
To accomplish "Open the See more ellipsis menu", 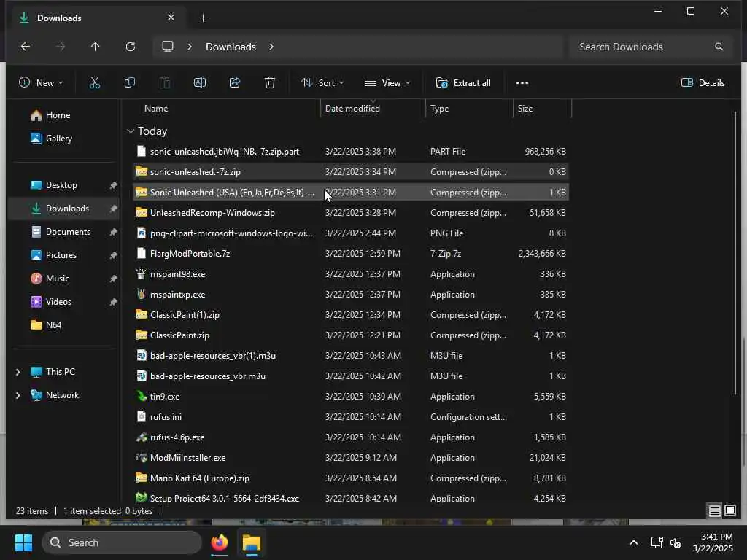I will tap(522, 83).
